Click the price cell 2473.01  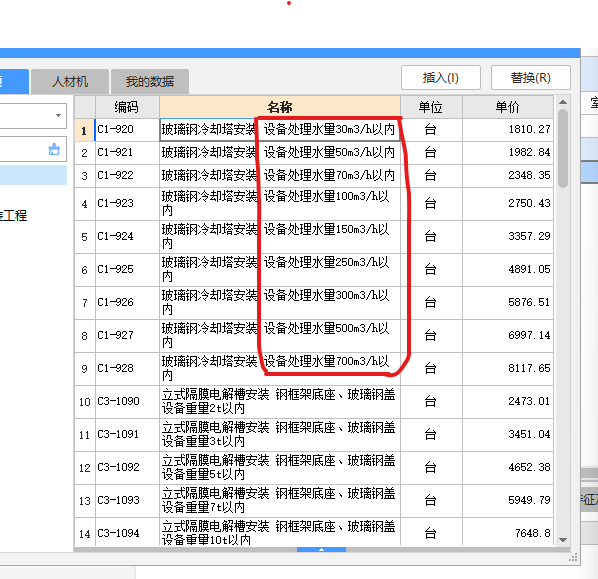508,402
